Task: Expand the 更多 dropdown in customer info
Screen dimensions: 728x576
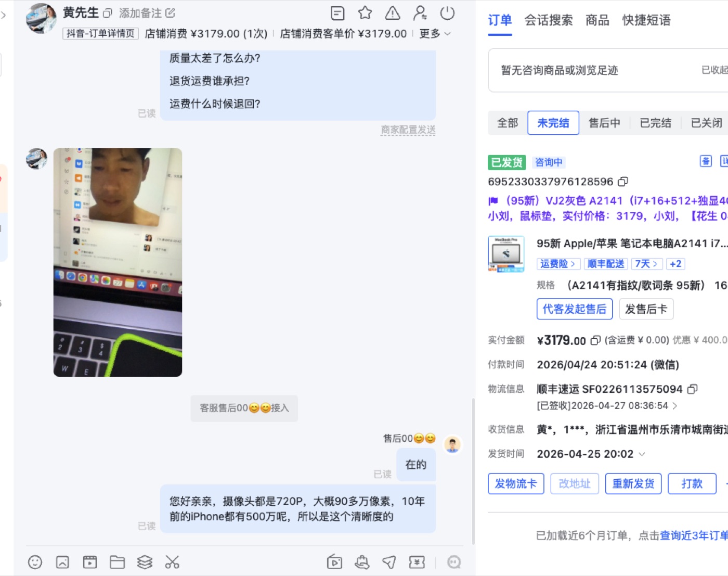Action: (435, 34)
